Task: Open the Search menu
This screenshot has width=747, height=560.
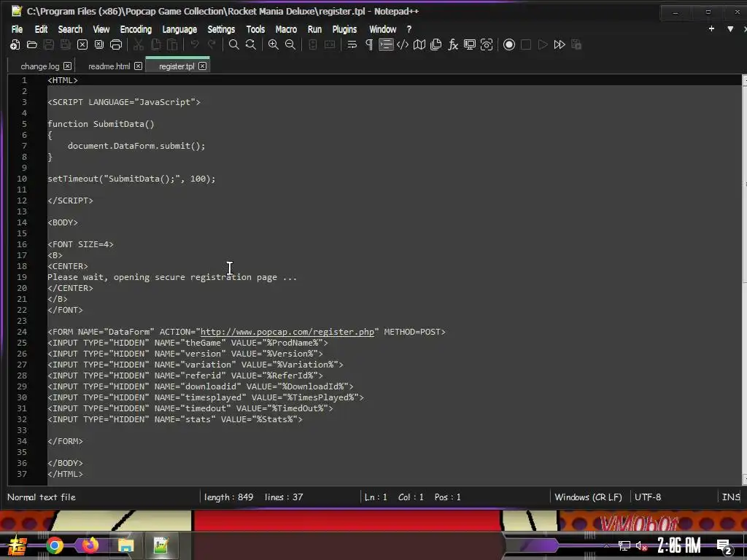Action: 70,29
